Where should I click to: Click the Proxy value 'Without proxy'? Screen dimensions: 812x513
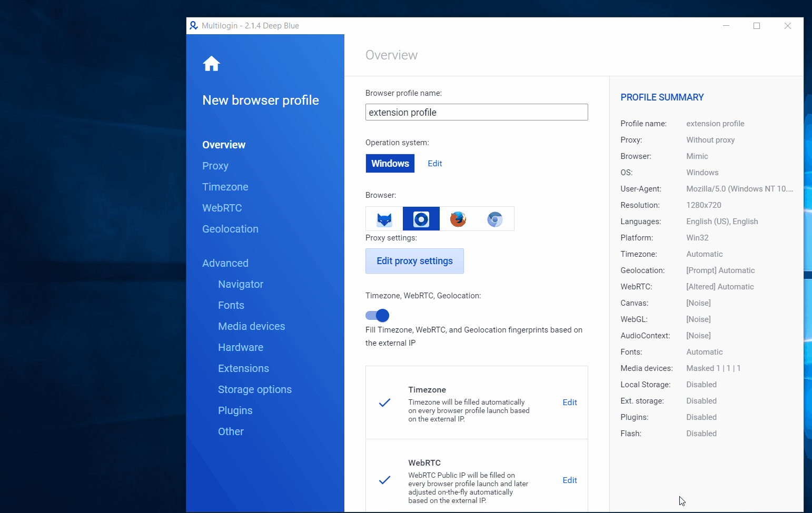(x=710, y=140)
